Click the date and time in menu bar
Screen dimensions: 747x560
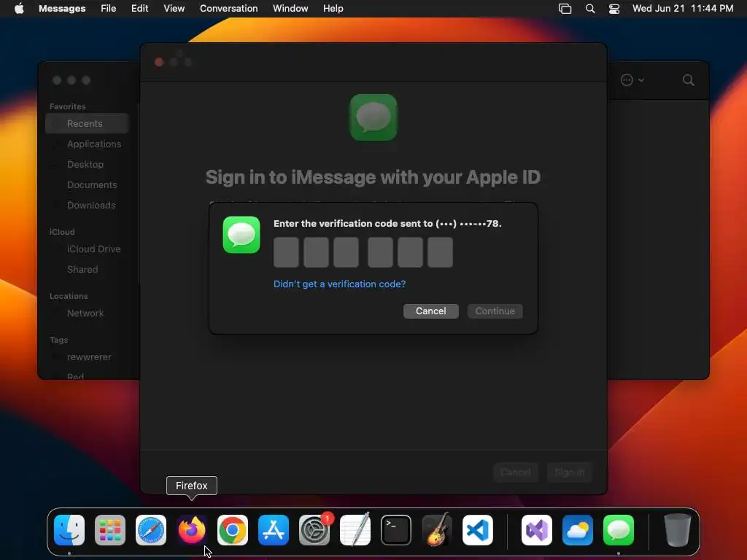click(x=683, y=9)
